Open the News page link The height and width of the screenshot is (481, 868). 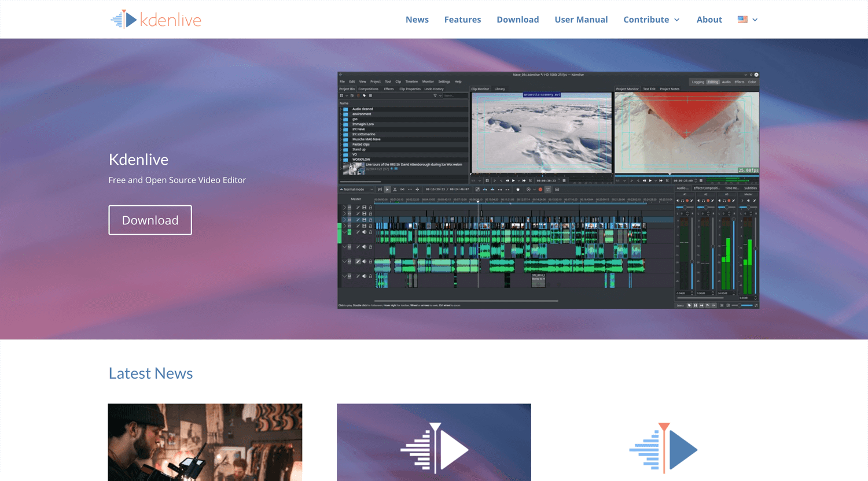tap(417, 20)
